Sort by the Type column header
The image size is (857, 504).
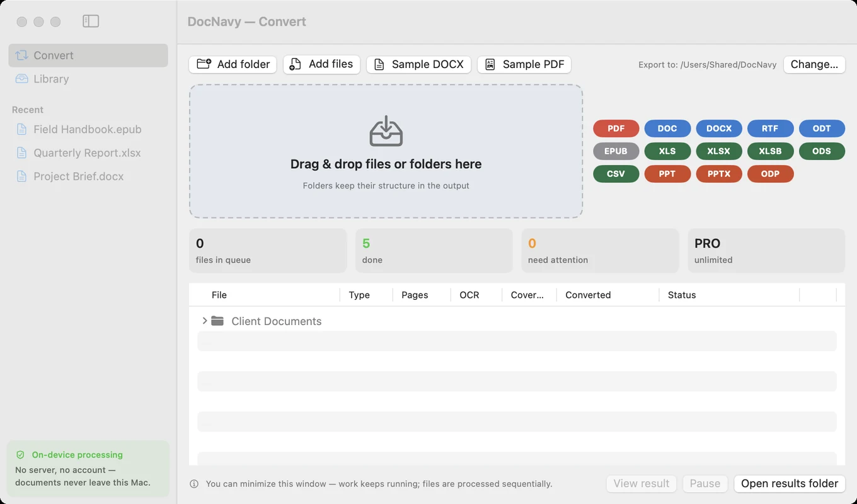359,295
